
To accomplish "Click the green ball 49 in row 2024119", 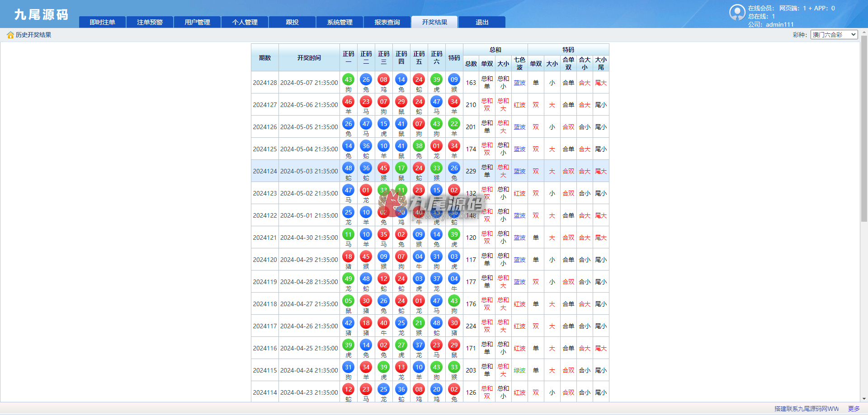I will 348,279.
